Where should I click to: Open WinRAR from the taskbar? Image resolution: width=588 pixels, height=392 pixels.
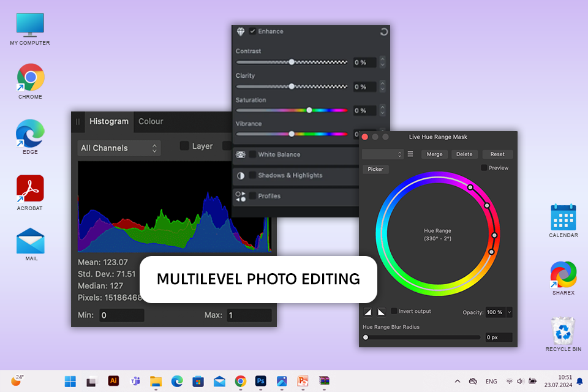pyautogui.click(x=324, y=381)
